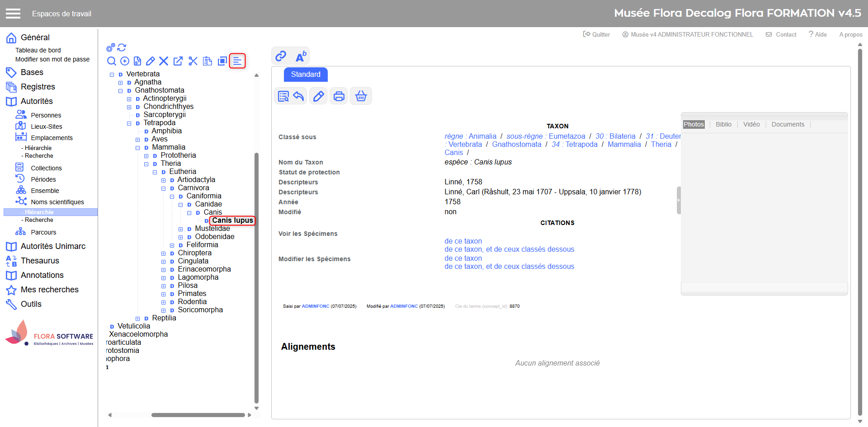Click the X delete icon in the tree toolbar
Image resolution: width=868 pixels, height=427 pixels.
pyautogui.click(x=164, y=61)
